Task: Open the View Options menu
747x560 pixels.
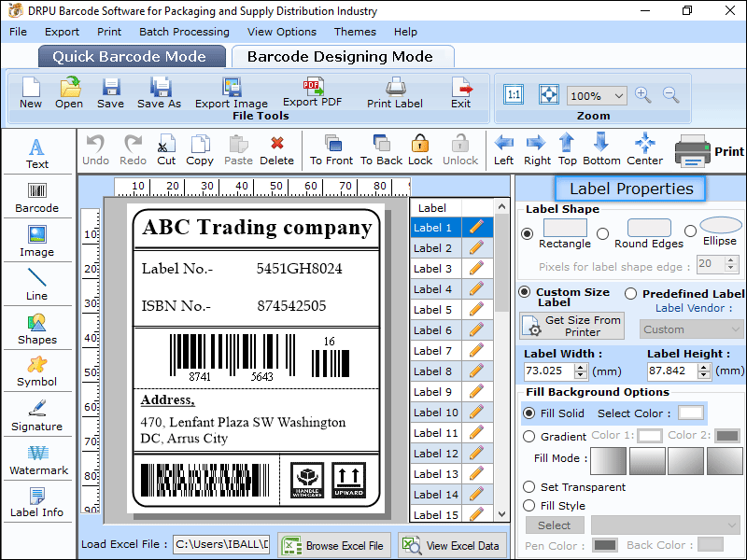Action: pos(282,32)
